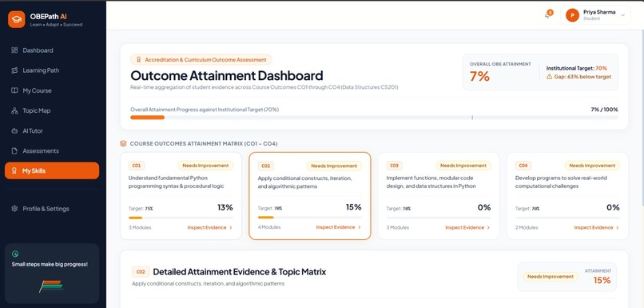This screenshot has width=644, height=308.
Task: Click Needs Improvement badge on CO4 card
Action: [592, 166]
